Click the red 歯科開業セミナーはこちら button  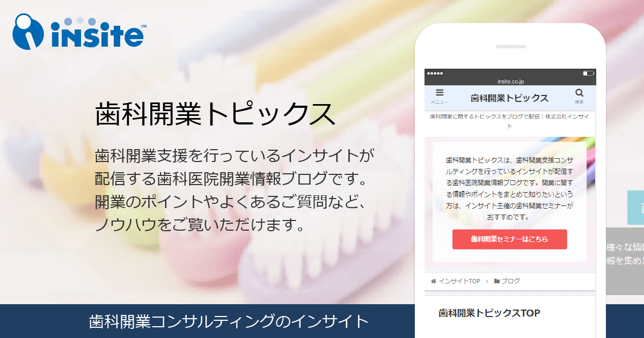point(509,239)
